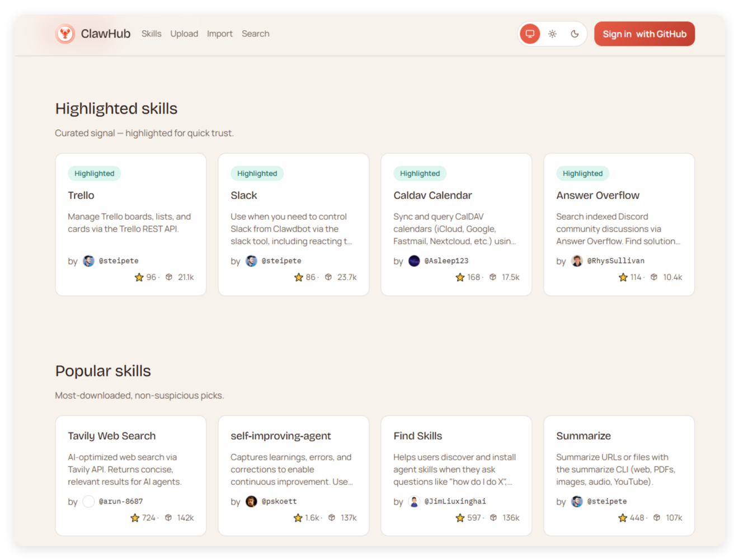Open author @steipete on Slack card
Image resolution: width=739 pixels, height=560 pixels.
pyautogui.click(x=281, y=261)
